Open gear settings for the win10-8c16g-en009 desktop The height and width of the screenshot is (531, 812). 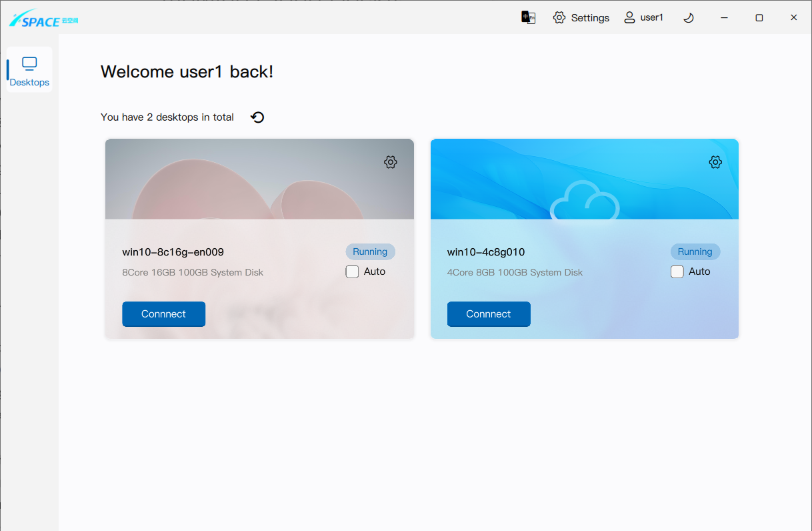(x=391, y=162)
